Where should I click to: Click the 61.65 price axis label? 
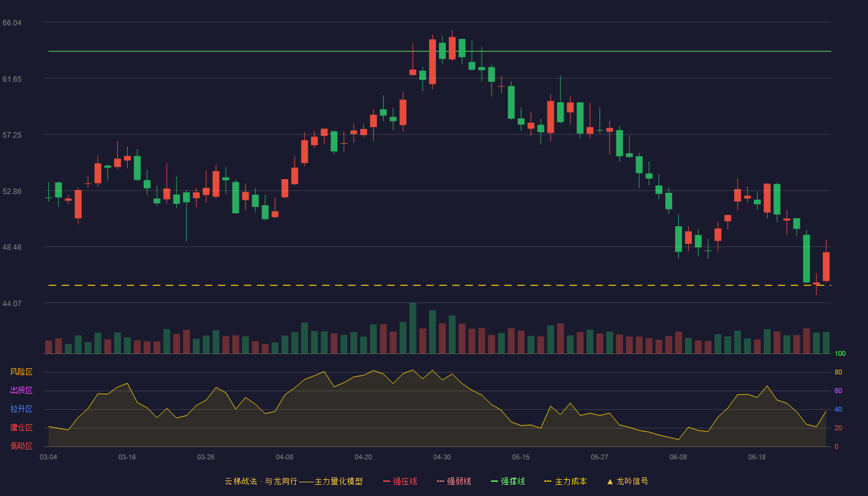point(12,79)
